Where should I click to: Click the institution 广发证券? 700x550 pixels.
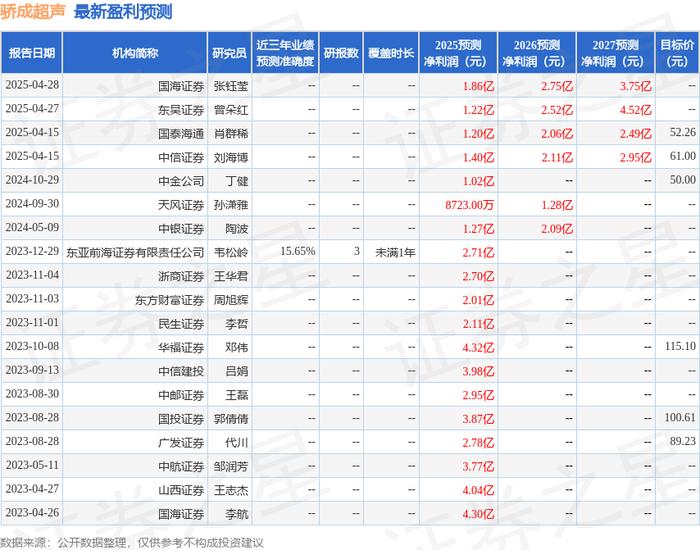pos(181,442)
